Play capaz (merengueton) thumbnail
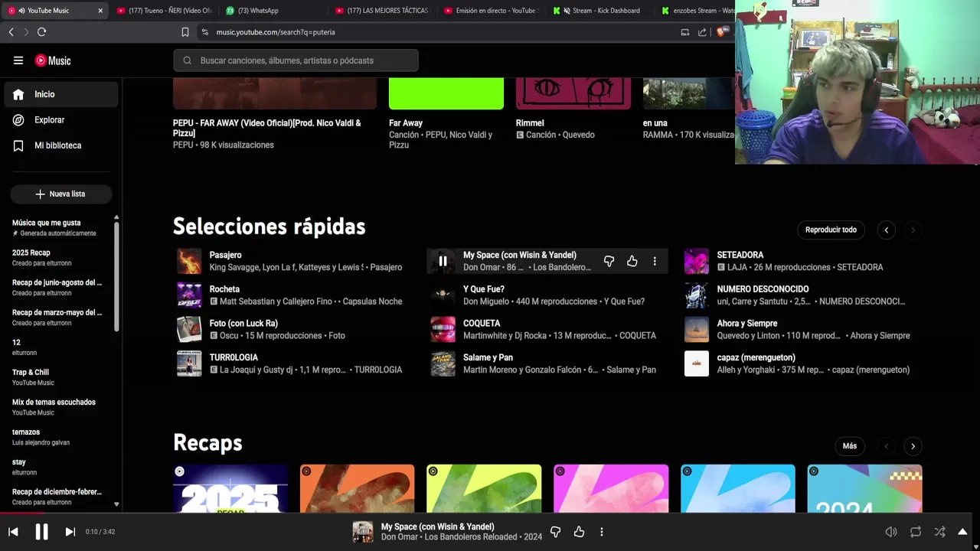Screen dimensions: 980x551 pos(696,364)
